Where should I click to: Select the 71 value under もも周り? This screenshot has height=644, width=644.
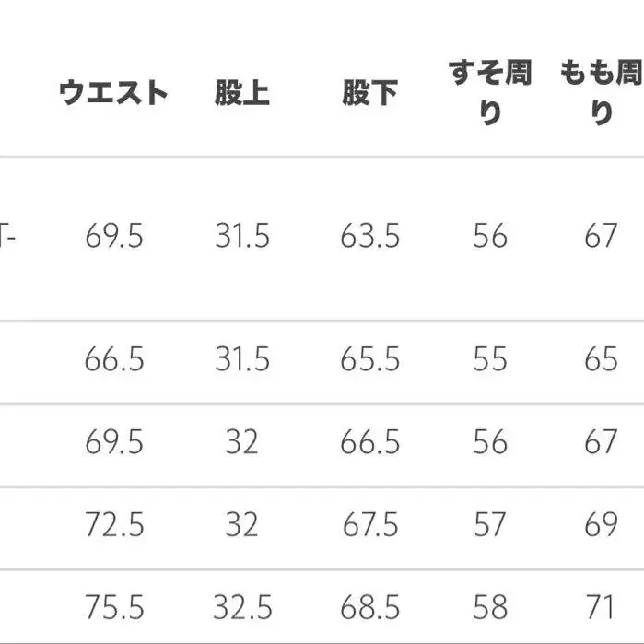click(600, 608)
